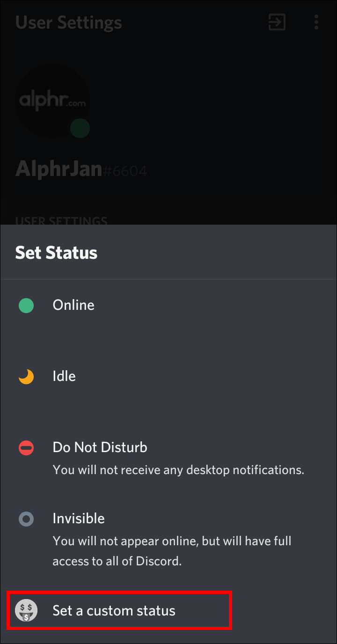This screenshot has width=337, height=644.
Task: Switch status to Invisible
Action: (79, 519)
